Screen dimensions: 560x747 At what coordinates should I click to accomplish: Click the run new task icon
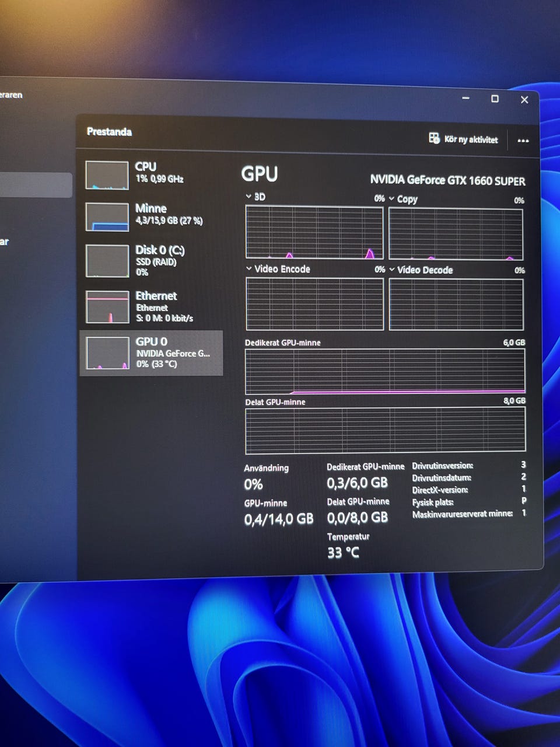434,138
